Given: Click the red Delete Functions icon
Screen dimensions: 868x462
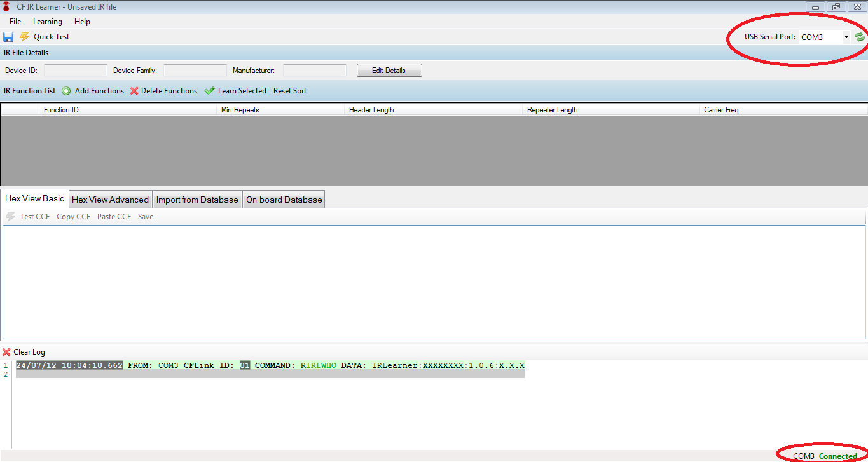Looking at the screenshot, I should 134,91.
